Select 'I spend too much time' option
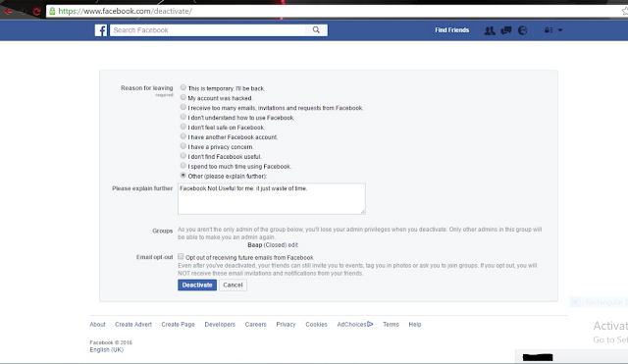 tap(183, 166)
